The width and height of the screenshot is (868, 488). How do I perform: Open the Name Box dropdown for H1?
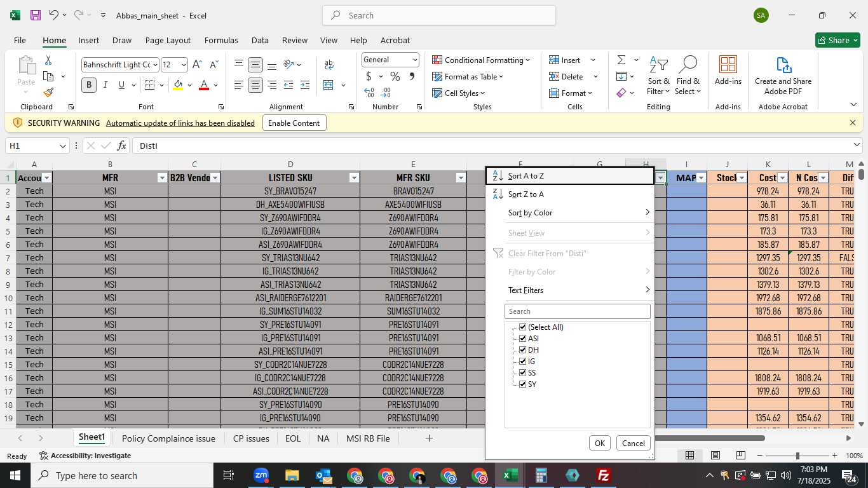tap(62, 146)
